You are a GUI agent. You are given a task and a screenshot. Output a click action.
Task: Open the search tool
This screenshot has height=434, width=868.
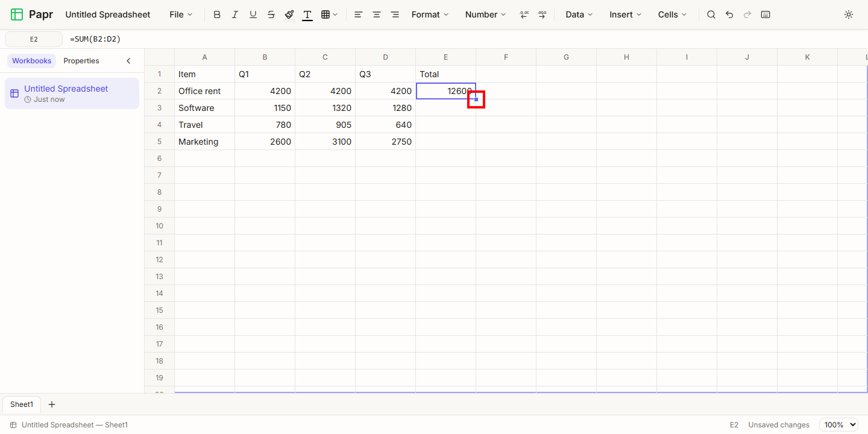(x=711, y=14)
